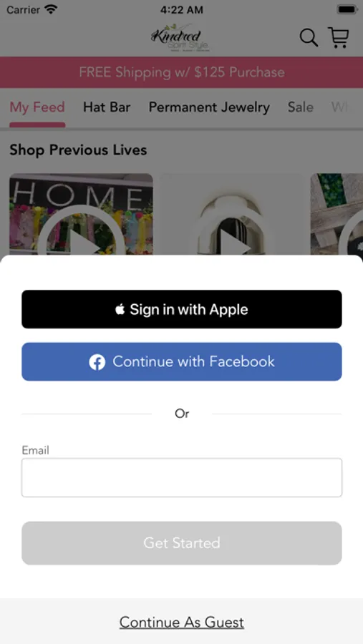Follow the Continue As Guest link
The width and height of the screenshot is (363, 644).
[x=182, y=623]
